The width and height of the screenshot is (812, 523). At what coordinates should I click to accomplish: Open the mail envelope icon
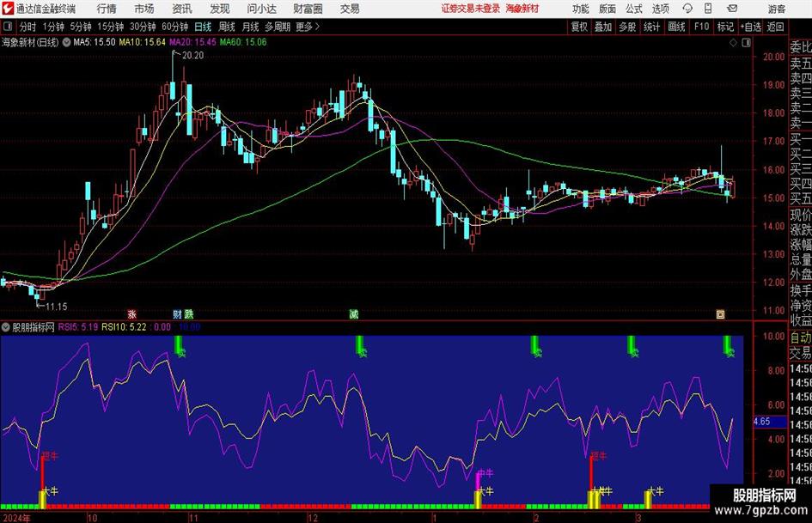(732, 9)
